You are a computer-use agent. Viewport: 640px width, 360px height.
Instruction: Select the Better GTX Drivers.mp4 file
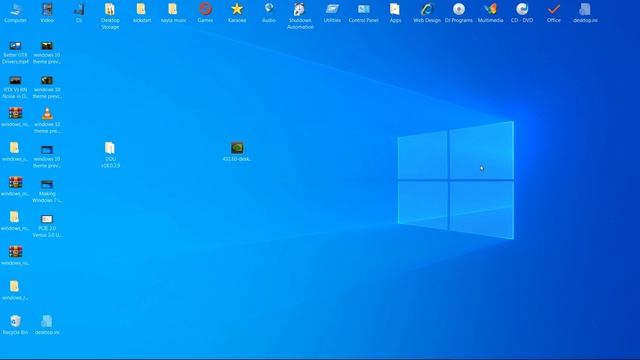(16, 52)
